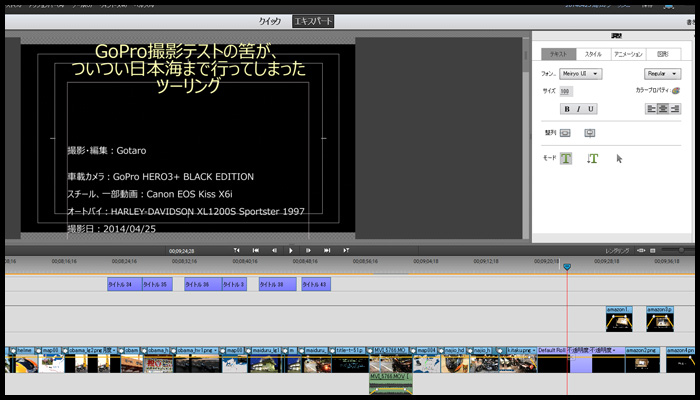Center-align the title text
This screenshot has height=400, width=700.
663,109
